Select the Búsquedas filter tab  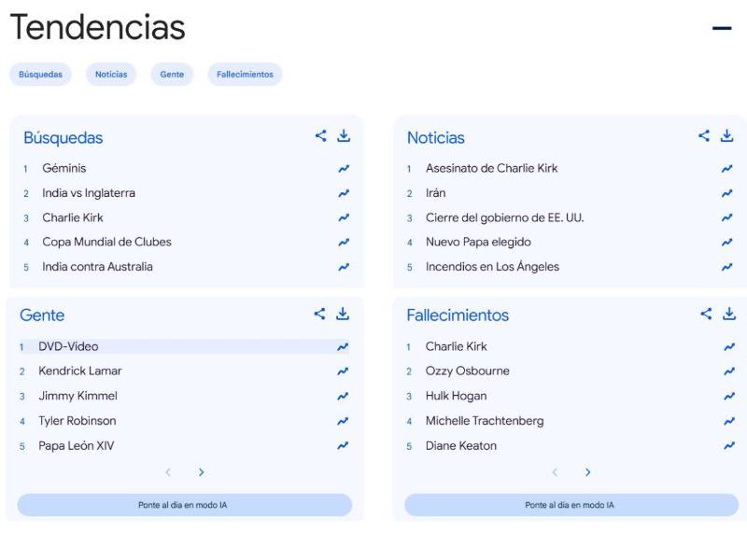[41, 74]
